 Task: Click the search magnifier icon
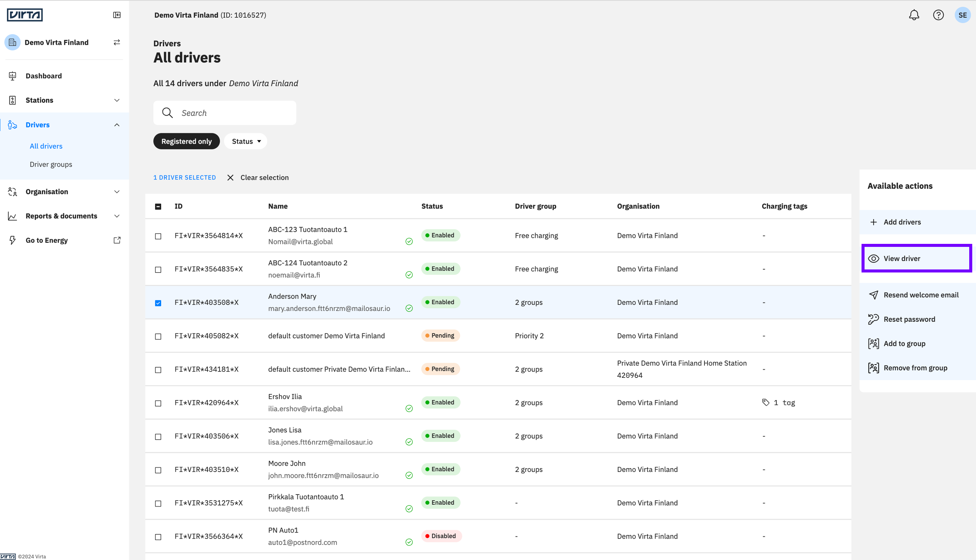[167, 113]
